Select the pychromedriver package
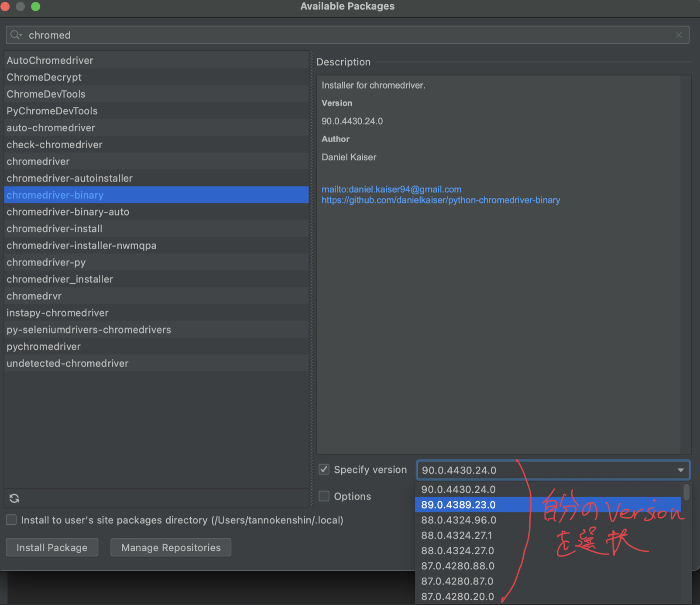The height and width of the screenshot is (605, 700). [x=156, y=346]
